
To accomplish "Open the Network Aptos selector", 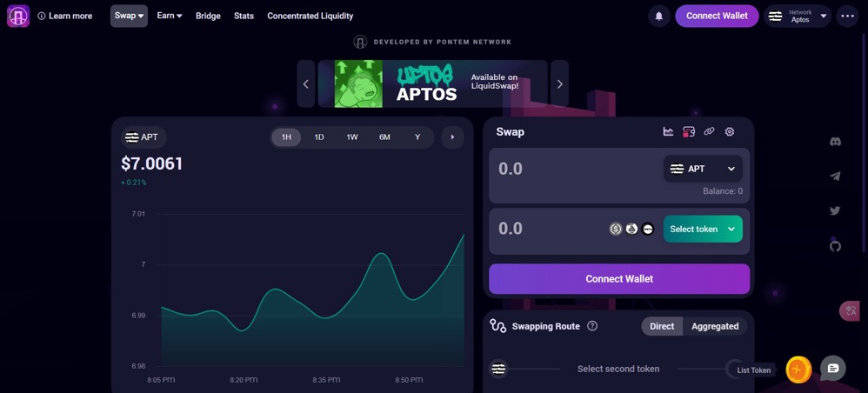I will tap(798, 16).
